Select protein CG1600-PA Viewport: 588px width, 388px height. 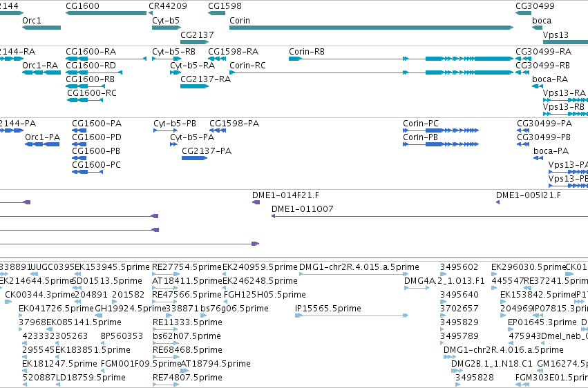pyautogui.click(x=79, y=130)
